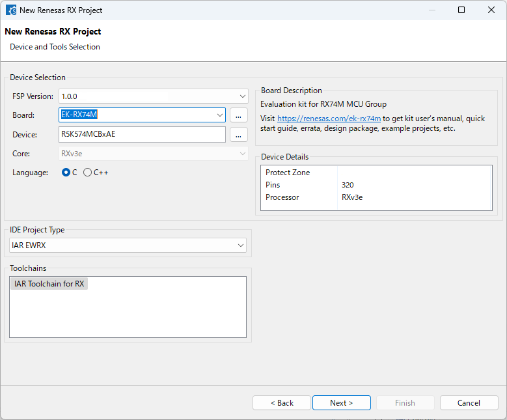Close the New Renesas RX Project window

(x=491, y=10)
